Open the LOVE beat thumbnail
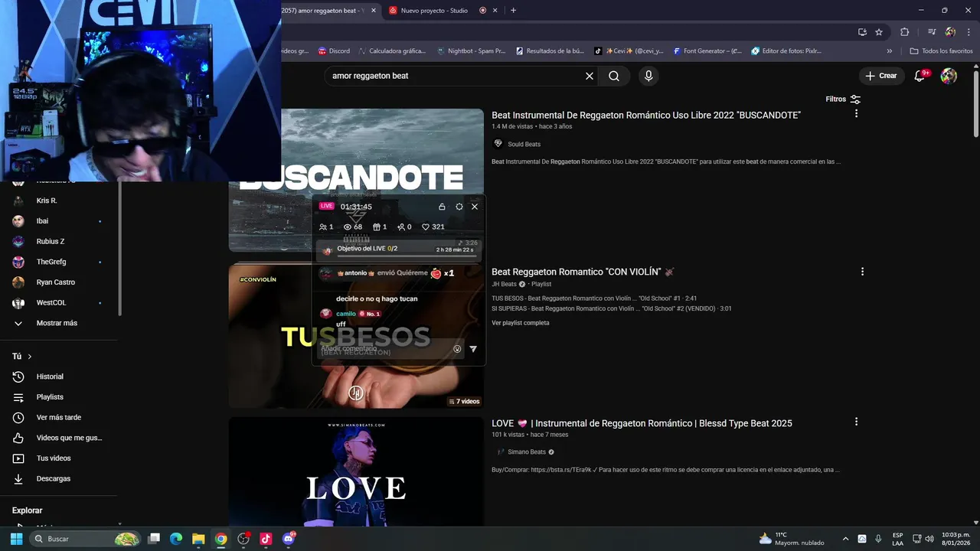This screenshot has height=551, width=980. coord(356,471)
